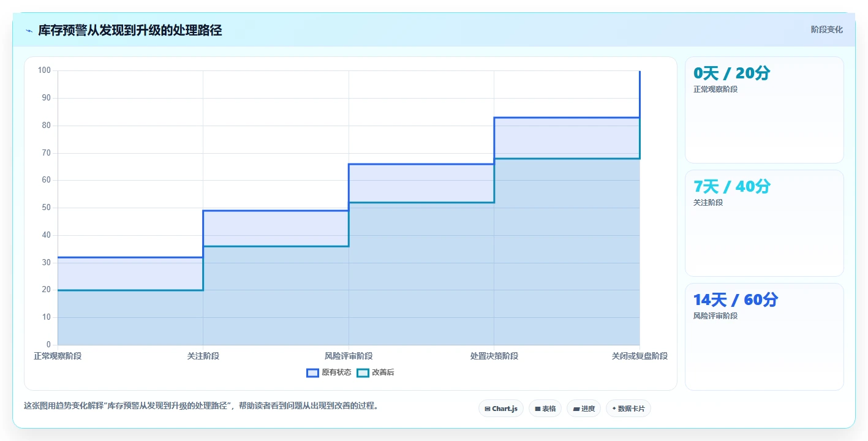The width and height of the screenshot is (868, 441).
Task: Click the y-axis value 80
Action: click(47, 126)
